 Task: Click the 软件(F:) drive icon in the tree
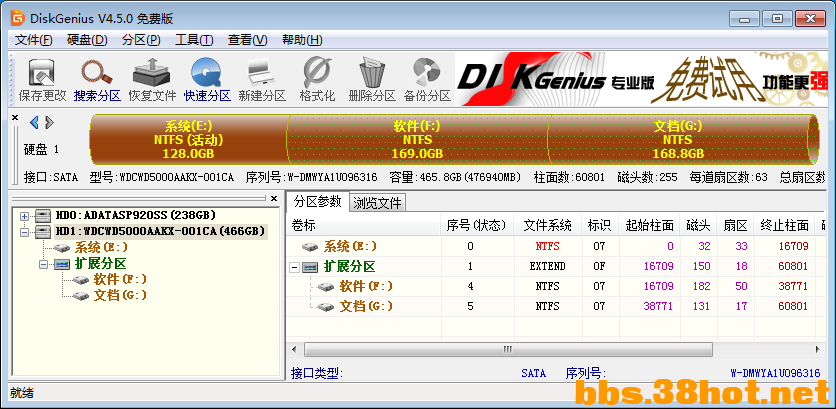[x=81, y=279]
